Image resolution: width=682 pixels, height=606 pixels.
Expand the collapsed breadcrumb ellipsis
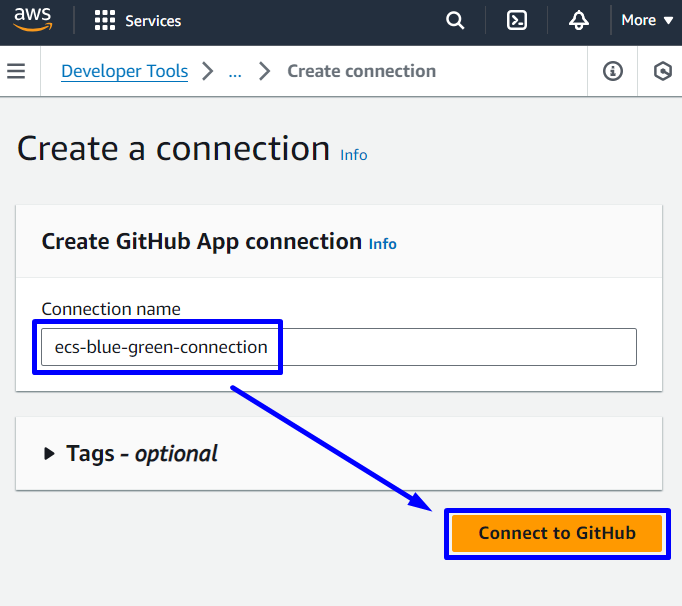(x=235, y=71)
